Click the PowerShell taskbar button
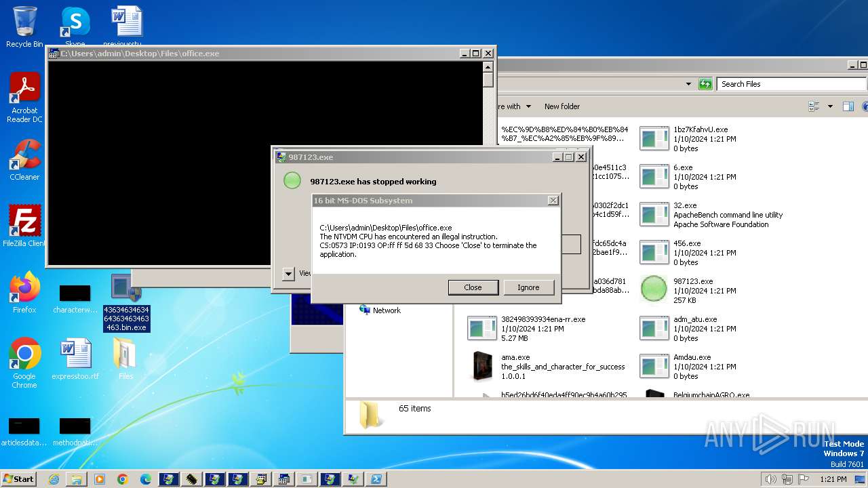Screen dimensions: 868x488 (x=376, y=479)
